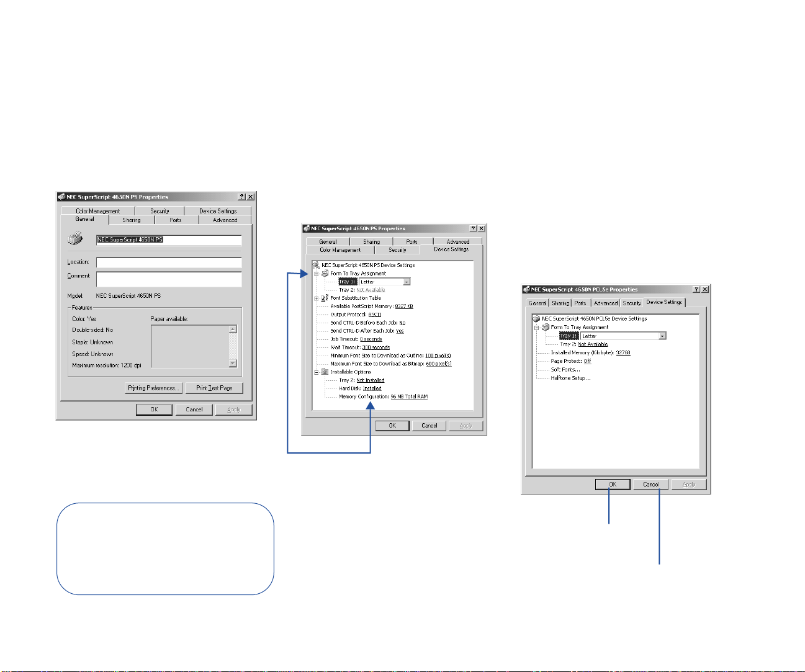
Task: Click the Installable Options icon
Action: [x=325, y=372]
